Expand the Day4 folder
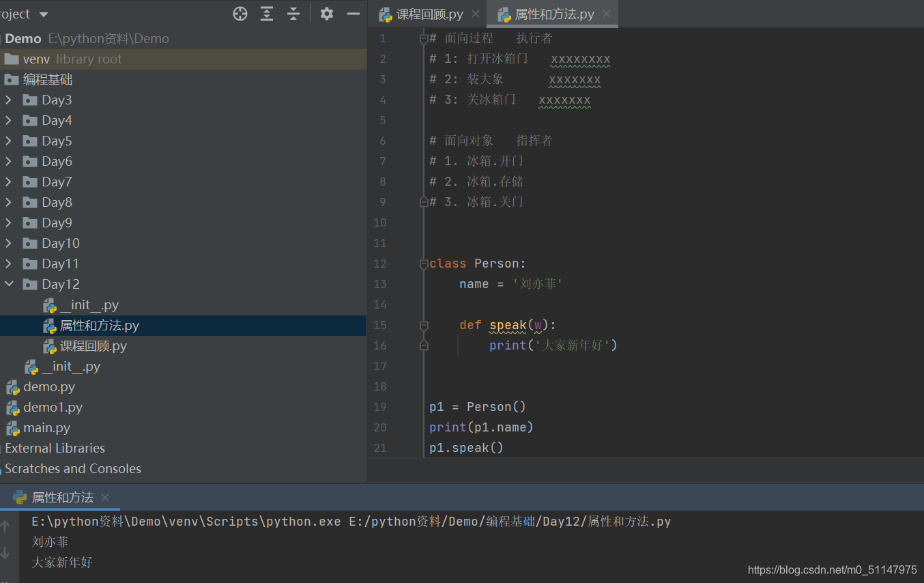Image resolution: width=924 pixels, height=583 pixels. tap(8, 120)
